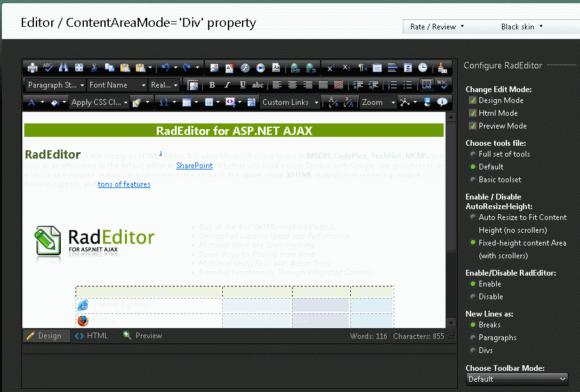Run the ABC spell check tool
The height and width of the screenshot is (392, 580).
48,68
